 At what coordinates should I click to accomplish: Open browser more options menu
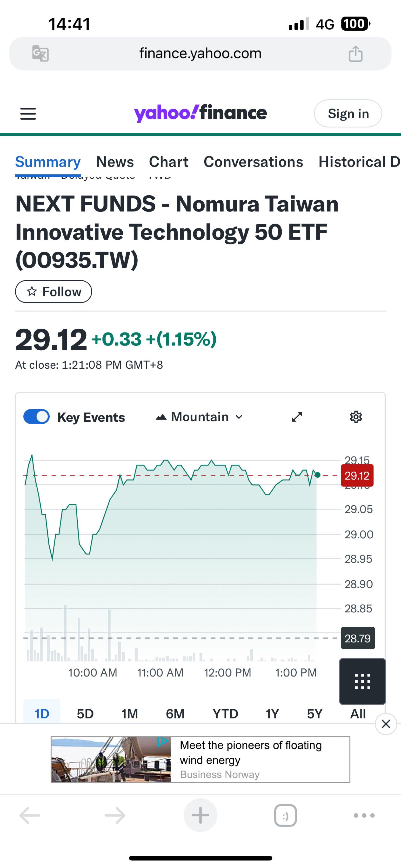[x=364, y=815]
